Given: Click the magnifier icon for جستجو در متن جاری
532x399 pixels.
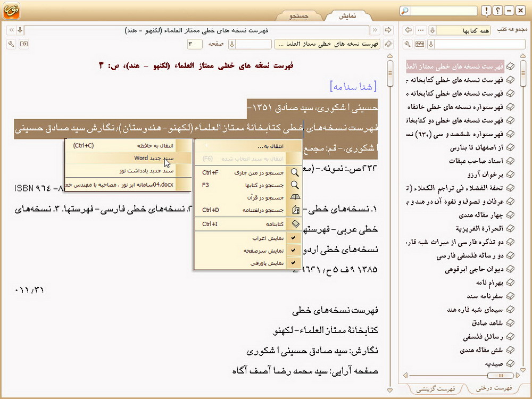Looking at the screenshot, I should tap(295, 172).
